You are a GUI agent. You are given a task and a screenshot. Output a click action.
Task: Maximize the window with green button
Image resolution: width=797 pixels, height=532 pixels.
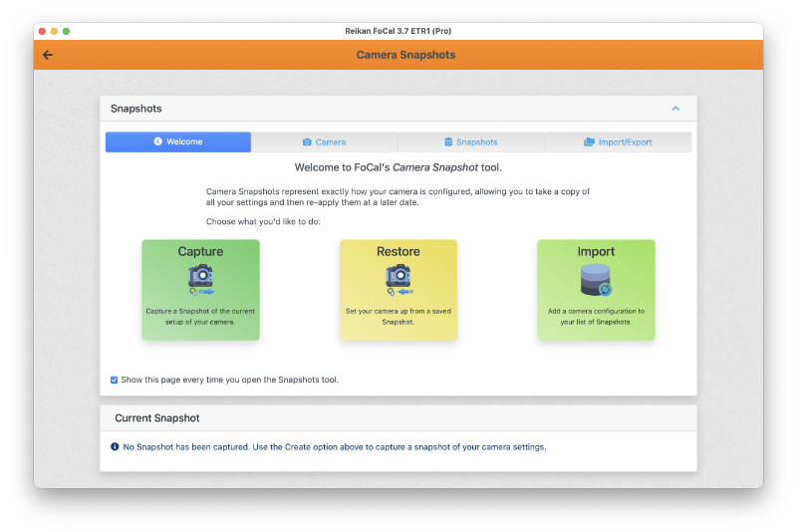[66, 31]
